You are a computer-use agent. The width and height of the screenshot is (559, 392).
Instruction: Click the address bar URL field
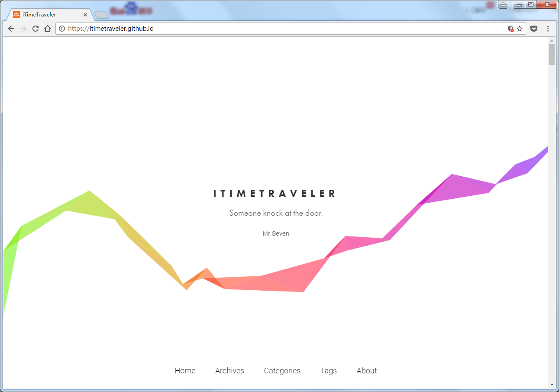(x=281, y=29)
